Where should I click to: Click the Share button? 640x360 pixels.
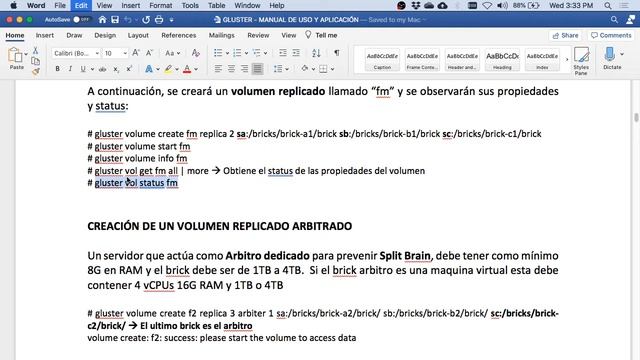pos(565,36)
